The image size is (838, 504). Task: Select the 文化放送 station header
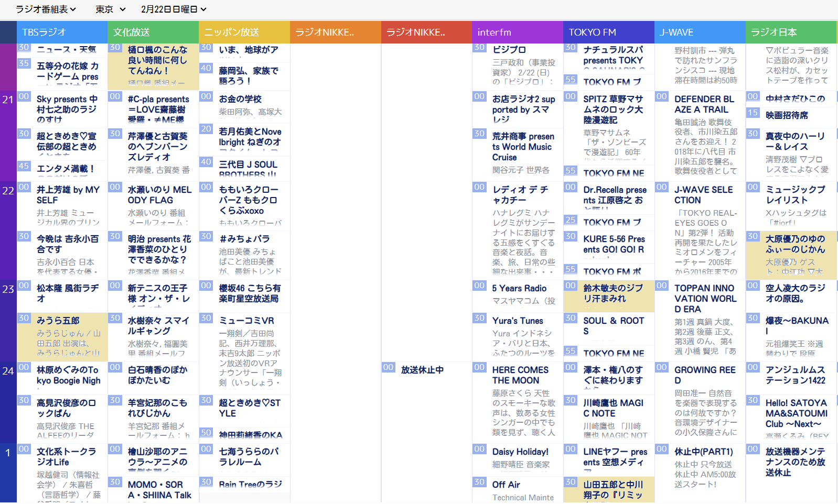tap(153, 32)
